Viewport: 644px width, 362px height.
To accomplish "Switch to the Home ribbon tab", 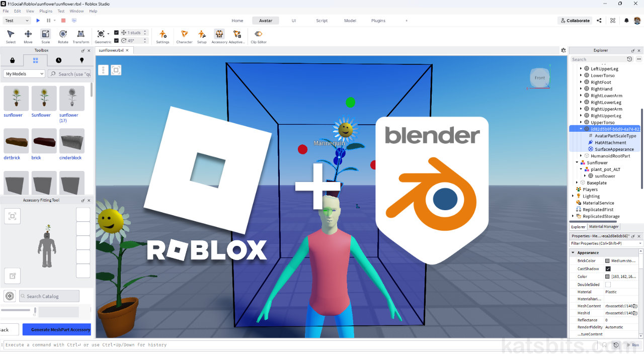I will (x=237, y=21).
